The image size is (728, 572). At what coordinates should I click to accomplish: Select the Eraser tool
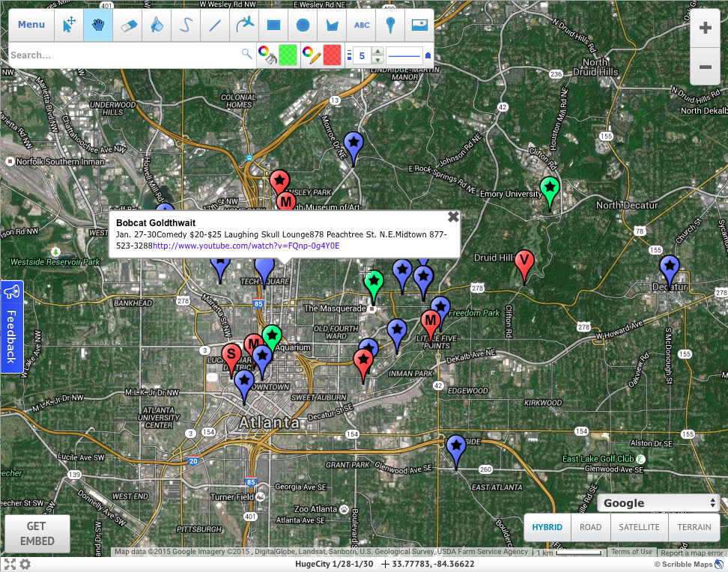coord(127,25)
